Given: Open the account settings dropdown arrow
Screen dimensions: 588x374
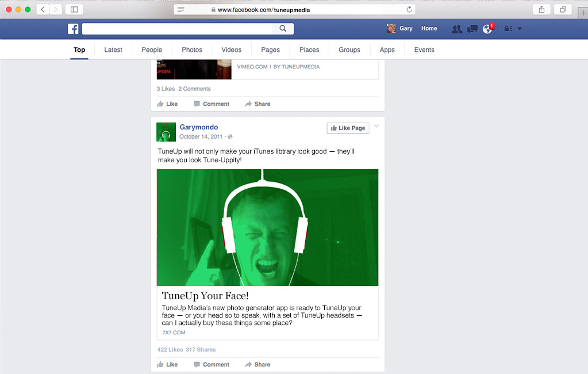Looking at the screenshot, I should point(520,29).
